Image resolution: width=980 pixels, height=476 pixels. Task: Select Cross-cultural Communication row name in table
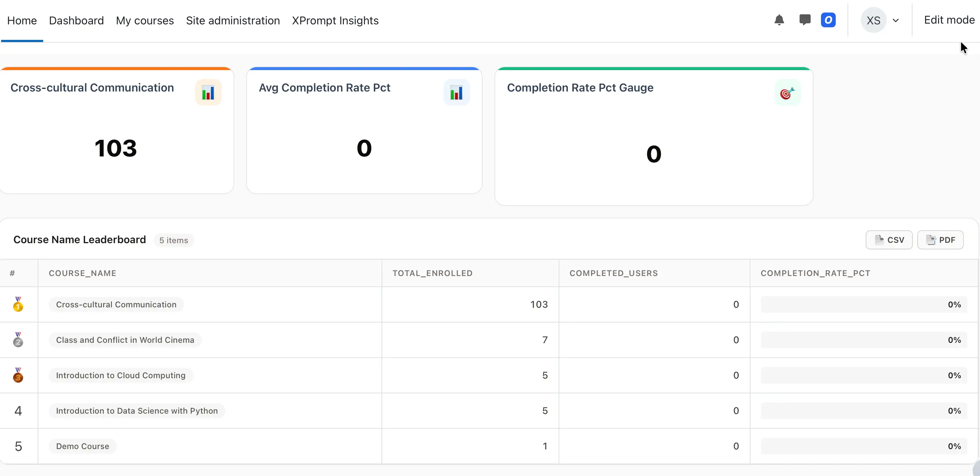pos(117,304)
